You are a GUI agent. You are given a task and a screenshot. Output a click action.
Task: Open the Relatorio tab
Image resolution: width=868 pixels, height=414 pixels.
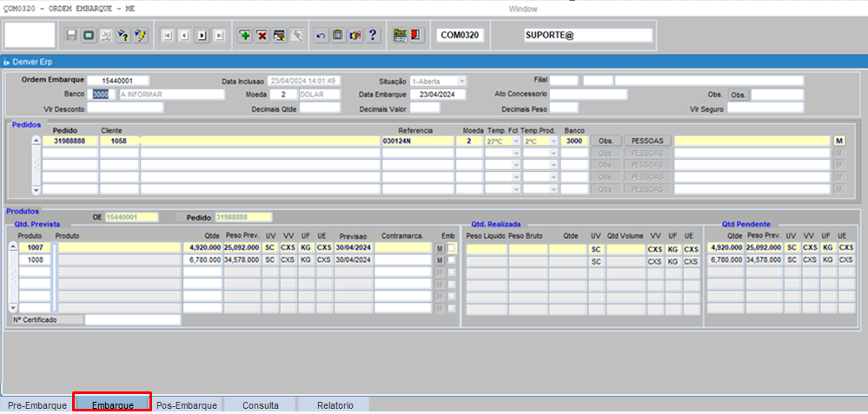pos(335,405)
